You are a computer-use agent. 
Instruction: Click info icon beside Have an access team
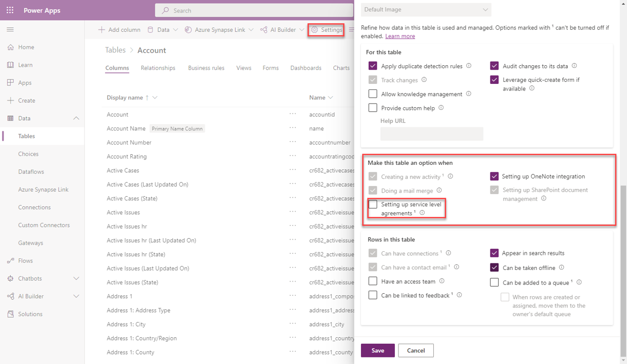click(x=441, y=281)
